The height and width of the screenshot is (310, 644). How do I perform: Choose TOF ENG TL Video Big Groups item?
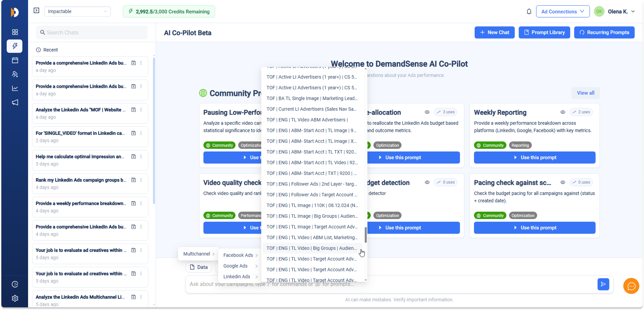tap(311, 248)
